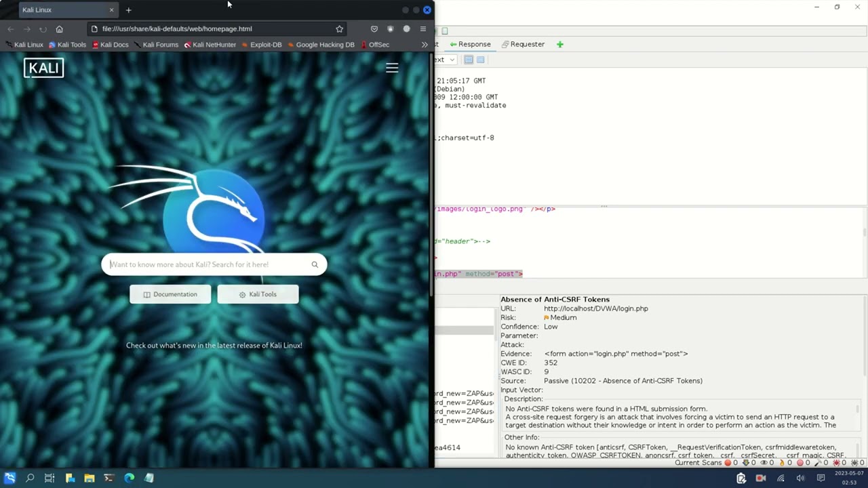Click the volume icon in system tray
The image size is (868, 488).
pyautogui.click(x=800, y=479)
